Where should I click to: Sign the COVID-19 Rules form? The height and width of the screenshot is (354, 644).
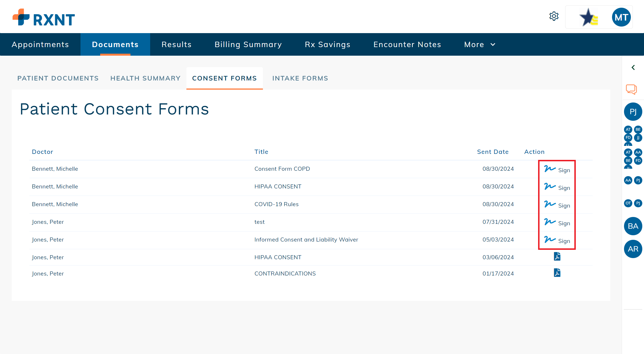click(557, 205)
